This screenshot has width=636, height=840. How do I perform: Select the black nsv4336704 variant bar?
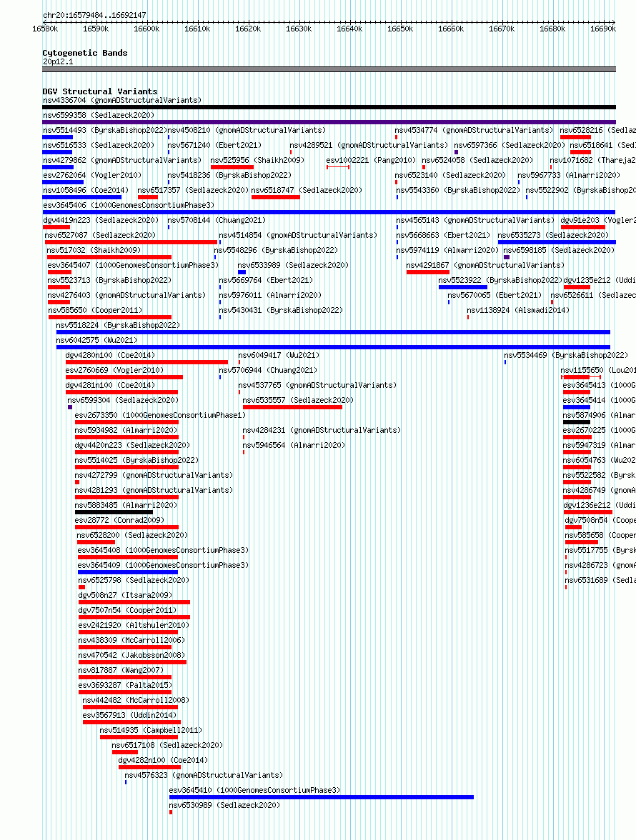pos(329,107)
